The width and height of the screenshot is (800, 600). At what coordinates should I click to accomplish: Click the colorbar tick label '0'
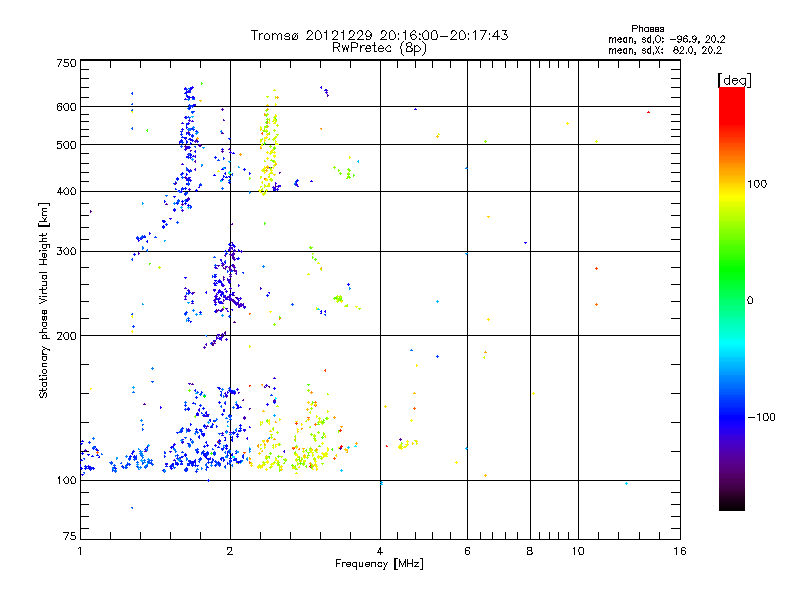click(750, 301)
